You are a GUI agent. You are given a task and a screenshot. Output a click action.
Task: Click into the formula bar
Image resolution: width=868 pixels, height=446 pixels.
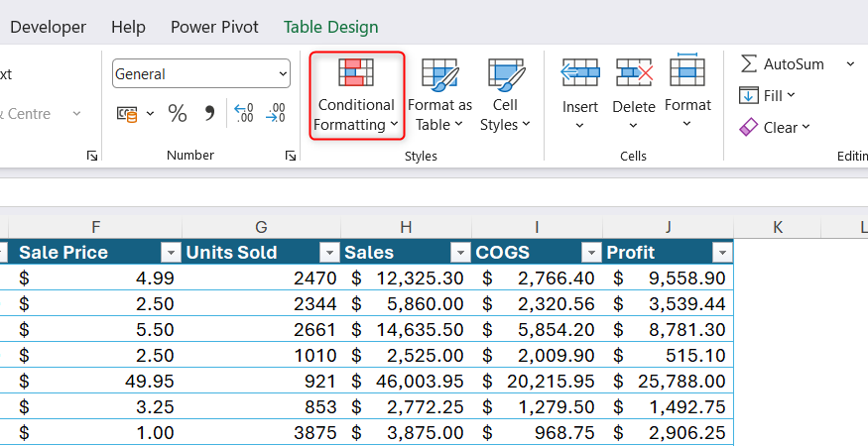pyautogui.click(x=434, y=192)
